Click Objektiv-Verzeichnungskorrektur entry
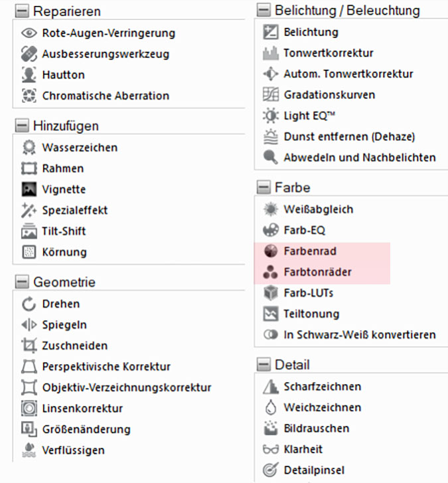This screenshot has width=448, height=483. pyautogui.click(x=126, y=388)
